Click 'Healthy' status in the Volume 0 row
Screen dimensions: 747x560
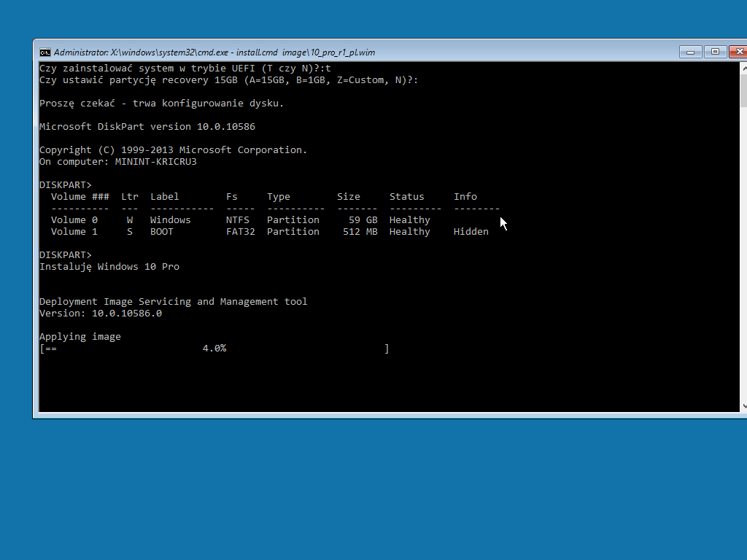coord(409,220)
